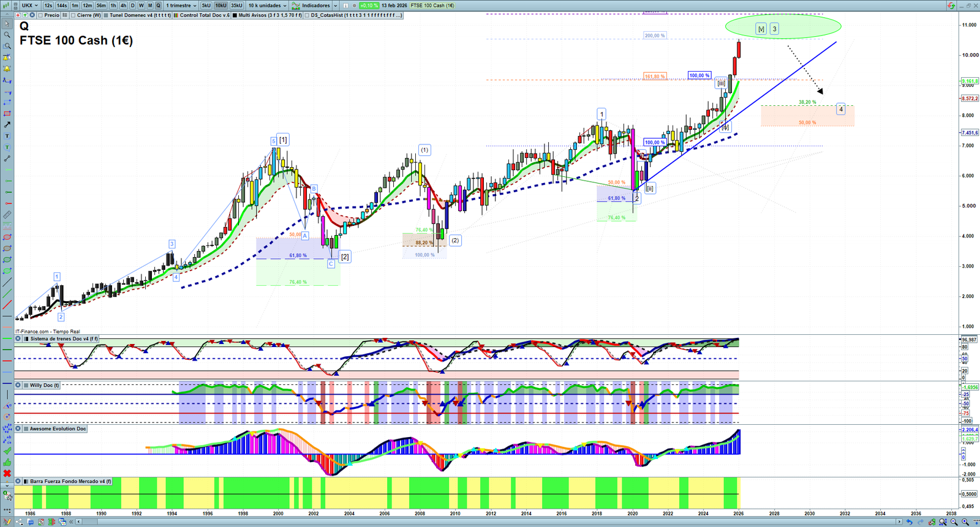
Task: Select the green text bubble tool
Action: [x=7, y=147]
